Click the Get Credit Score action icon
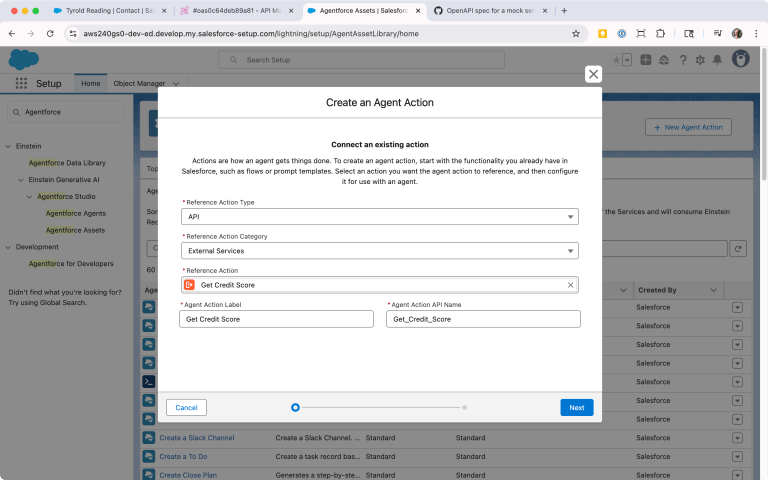This screenshot has width=768, height=480. [x=190, y=285]
